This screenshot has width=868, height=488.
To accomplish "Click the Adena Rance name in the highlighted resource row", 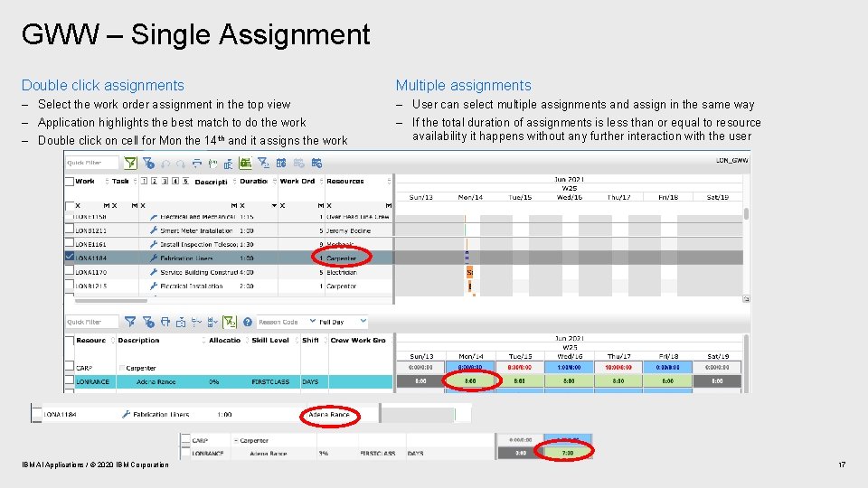I will coord(156,381).
